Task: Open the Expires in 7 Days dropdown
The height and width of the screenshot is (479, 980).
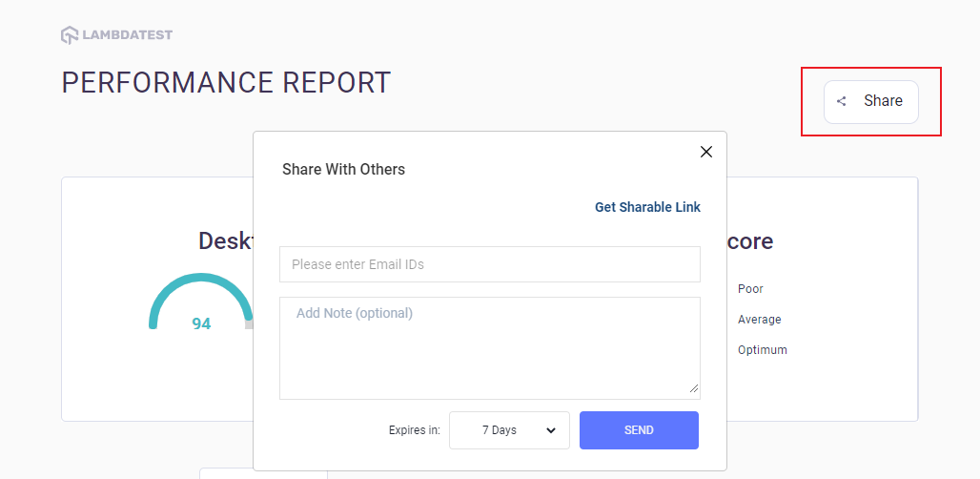Action: click(x=508, y=430)
